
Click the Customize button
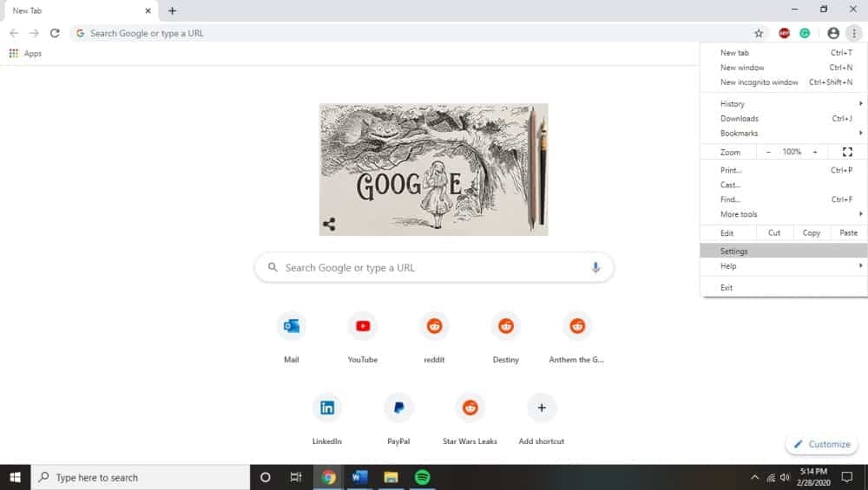coord(822,444)
